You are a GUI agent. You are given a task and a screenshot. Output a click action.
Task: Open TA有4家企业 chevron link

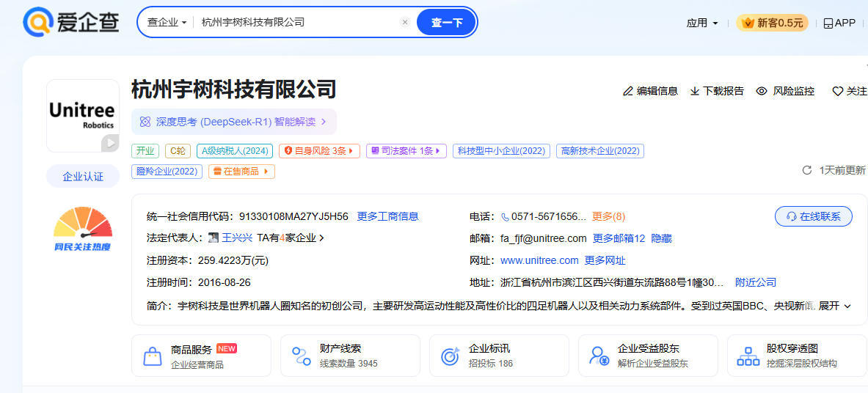tap(291, 238)
